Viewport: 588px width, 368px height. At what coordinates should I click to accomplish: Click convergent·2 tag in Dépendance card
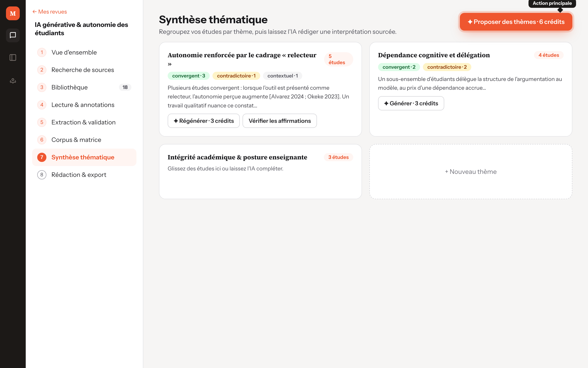pyautogui.click(x=399, y=67)
